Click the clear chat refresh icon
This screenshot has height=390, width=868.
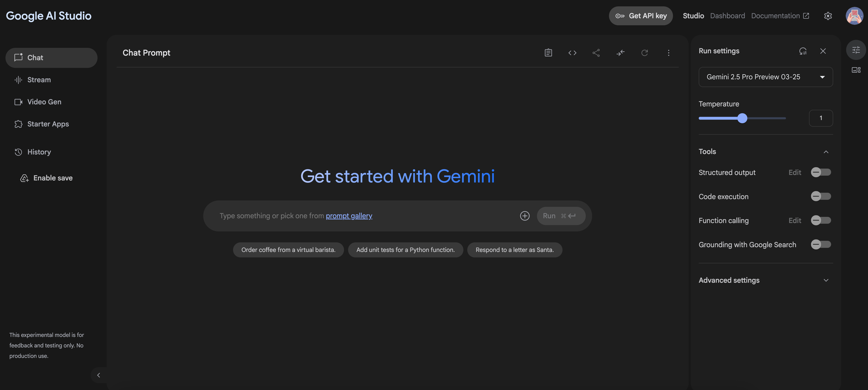[644, 53]
